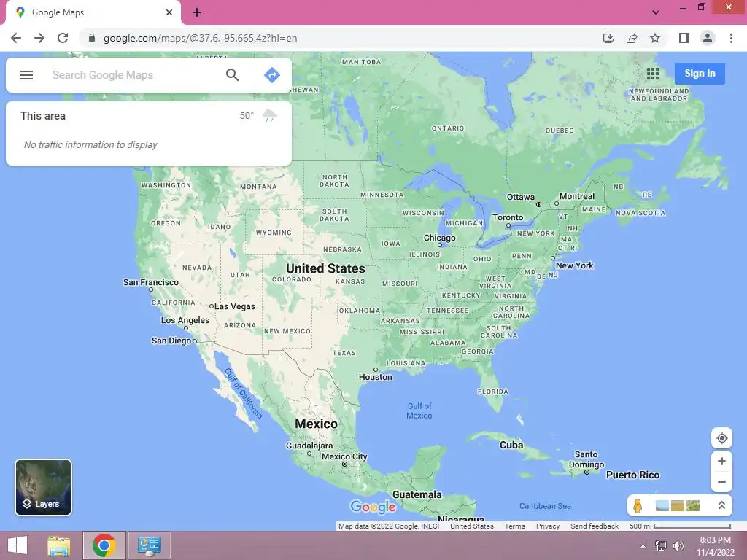Show hidden tray icons arrow

tap(643, 546)
